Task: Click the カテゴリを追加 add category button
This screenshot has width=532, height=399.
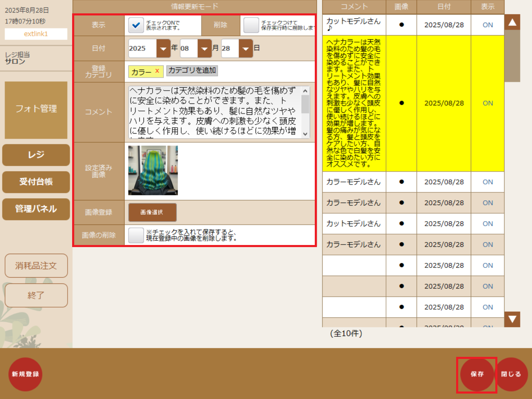Action: [192, 71]
